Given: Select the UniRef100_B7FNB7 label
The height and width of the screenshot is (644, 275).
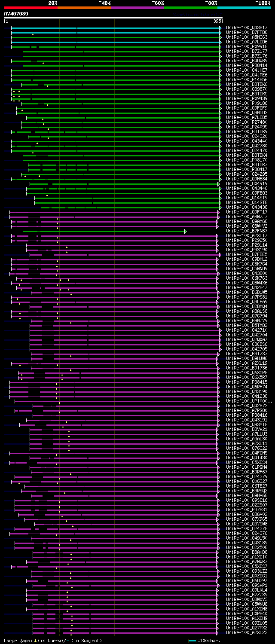Looking at the screenshot, I should point(247,231).
